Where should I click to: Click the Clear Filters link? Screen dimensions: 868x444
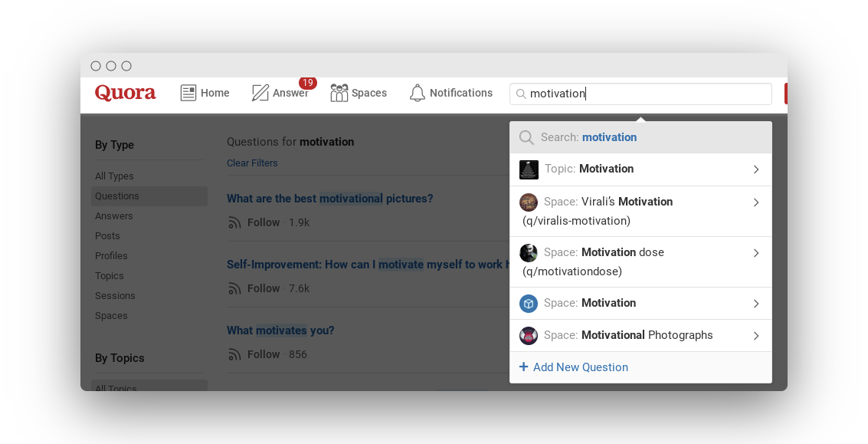pos(252,163)
